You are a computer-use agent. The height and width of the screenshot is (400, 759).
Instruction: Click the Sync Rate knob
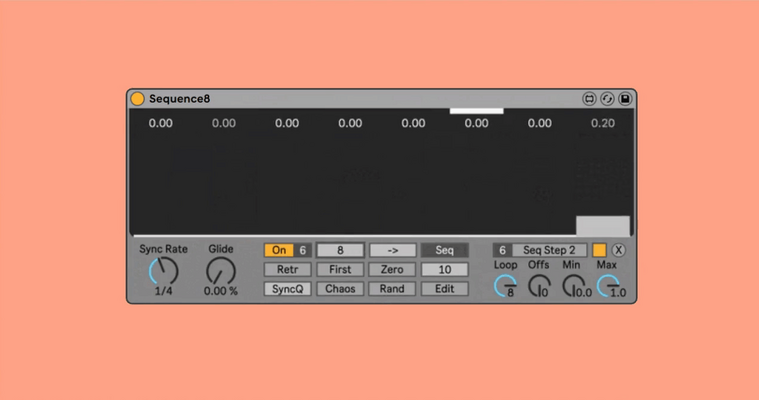pos(164,272)
